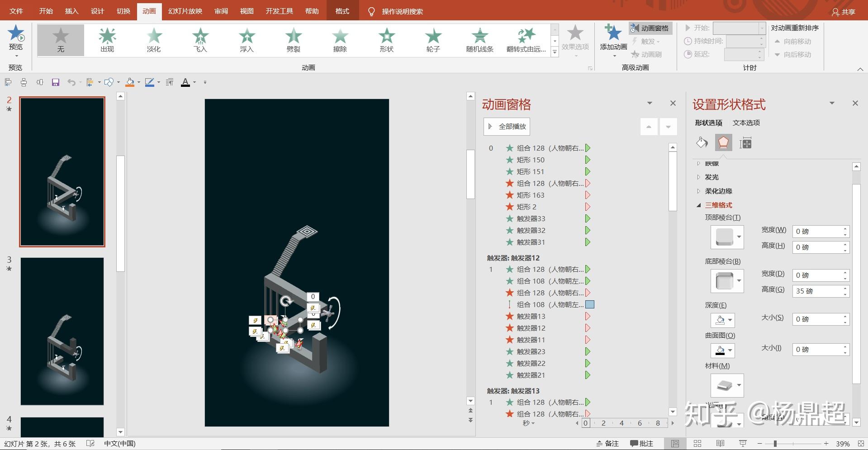Apply the 浮入 animation effect
The image size is (868, 450).
tap(247, 40)
